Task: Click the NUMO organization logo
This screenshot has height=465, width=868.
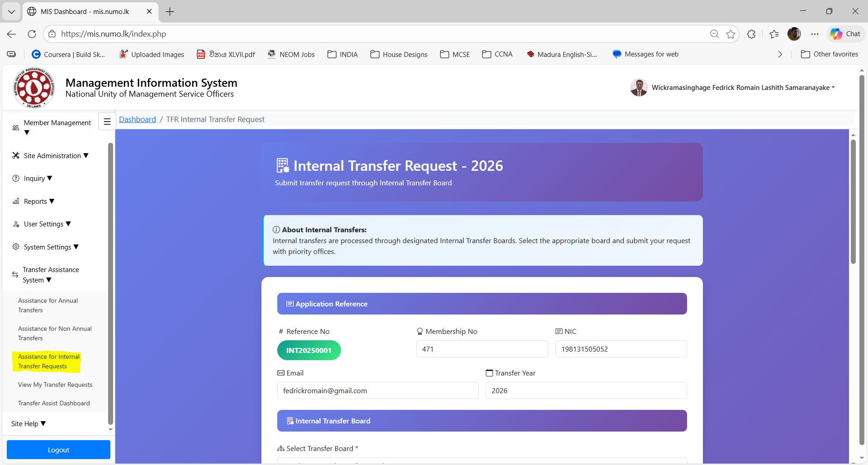Action: pyautogui.click(x=33, y=87)
